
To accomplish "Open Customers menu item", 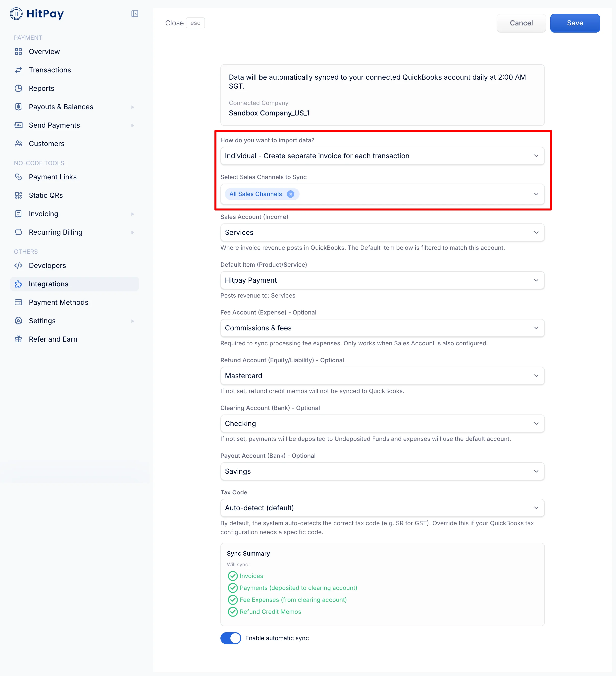I will [x=74, y=144].
